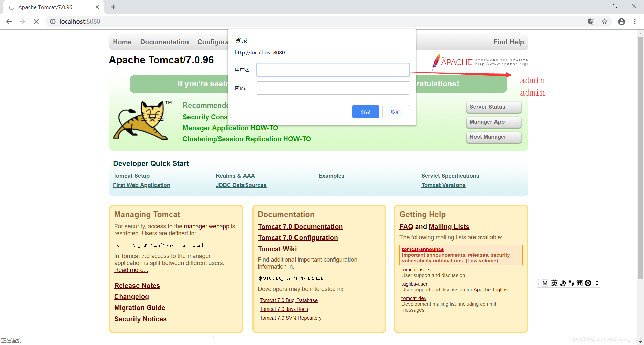Screen dimensions: 644x345
Task: Open Servlet Specifications link
Action: (x=450, y=176)
